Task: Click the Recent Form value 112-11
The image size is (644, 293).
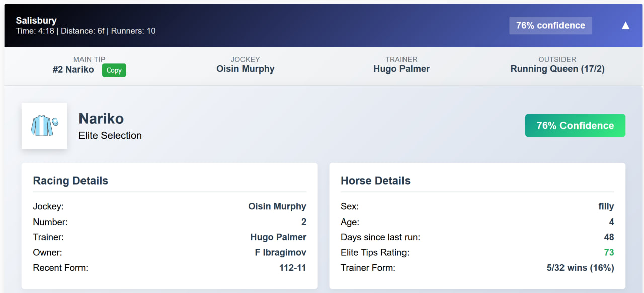Action: 293,268
